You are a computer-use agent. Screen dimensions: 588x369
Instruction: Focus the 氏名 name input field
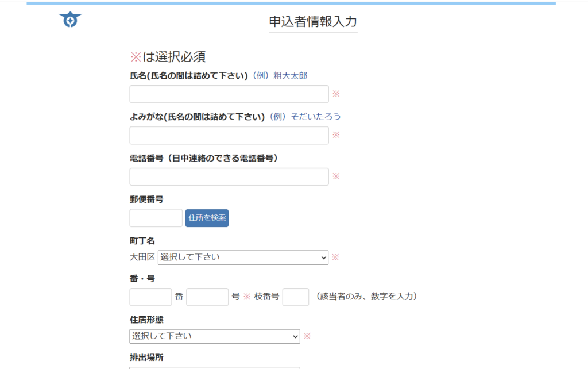coord(229,94)
